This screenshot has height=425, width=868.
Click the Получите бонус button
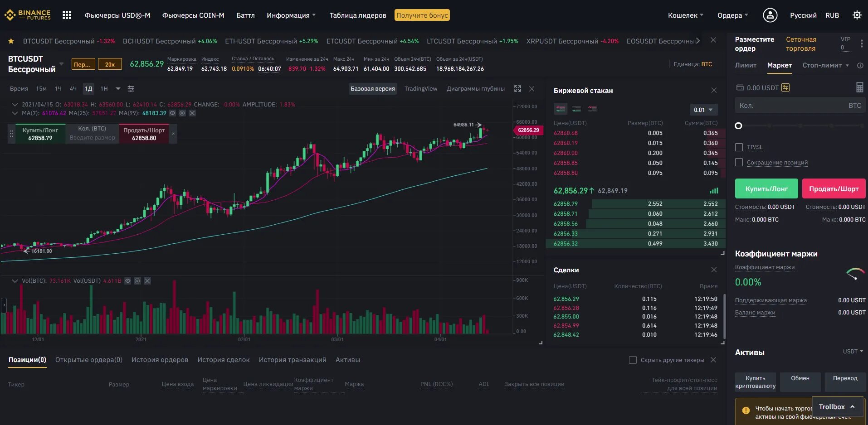pos(422,15)
